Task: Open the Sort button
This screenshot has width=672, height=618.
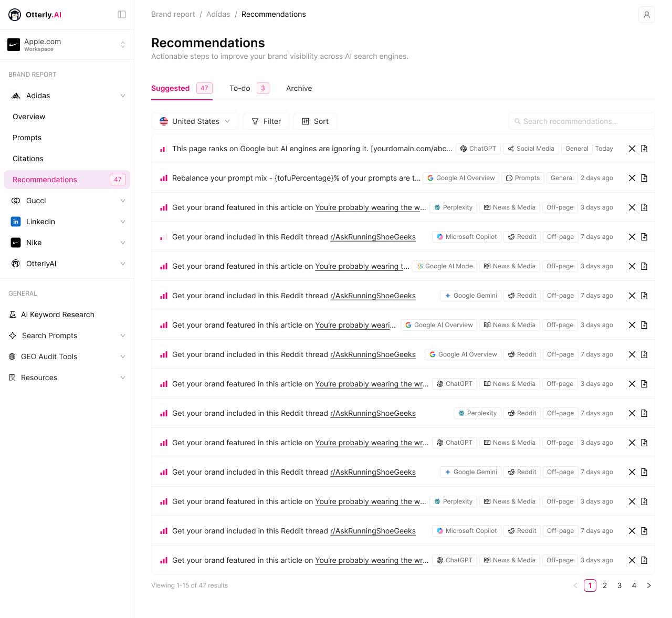Action: pos(315,121)
